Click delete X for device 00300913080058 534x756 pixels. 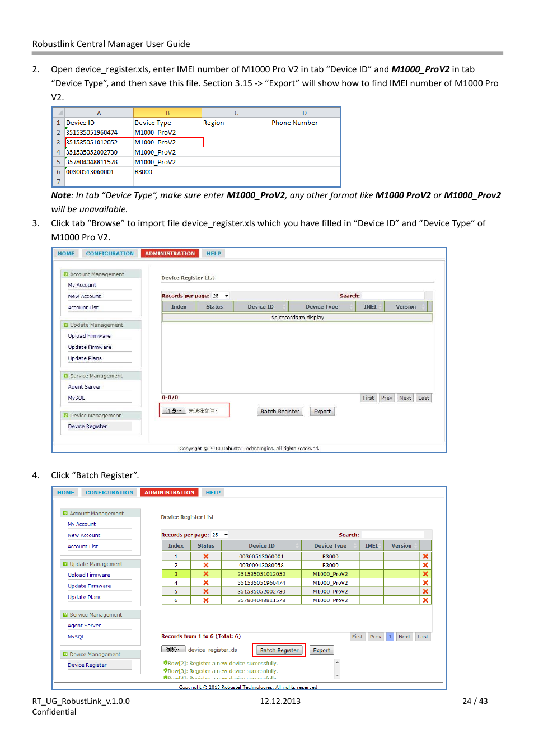point(425,565)
